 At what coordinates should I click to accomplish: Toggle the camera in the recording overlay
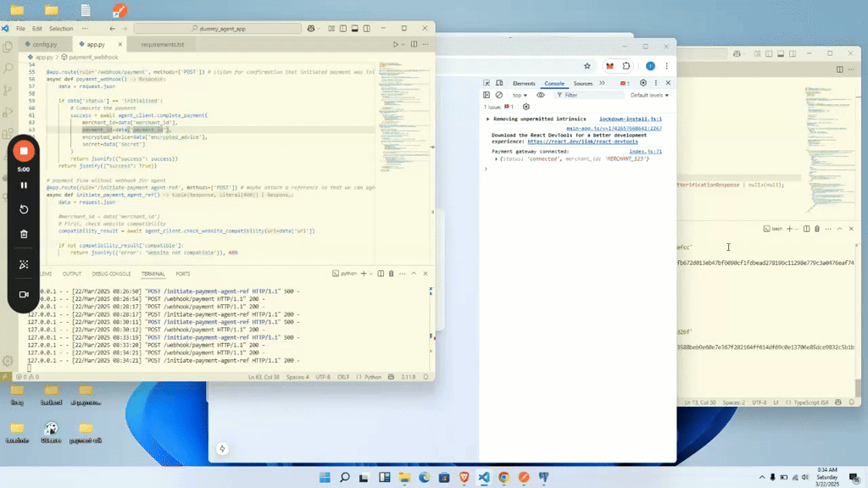pyautogui.click(x=24, y=295)
